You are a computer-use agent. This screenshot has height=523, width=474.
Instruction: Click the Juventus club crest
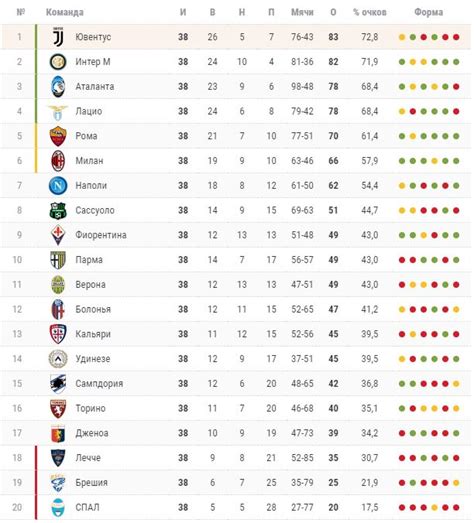[x=58, y=37]
